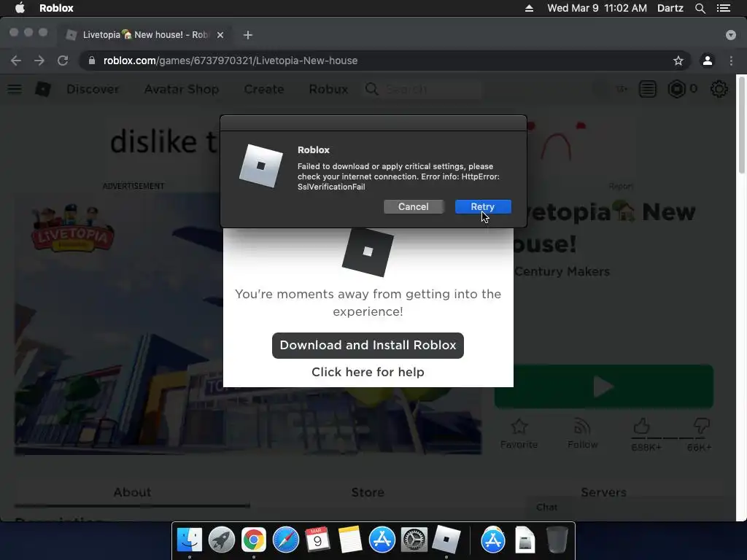Open the Robux page
Screen dimensions: 747x560
click(328, 89)
